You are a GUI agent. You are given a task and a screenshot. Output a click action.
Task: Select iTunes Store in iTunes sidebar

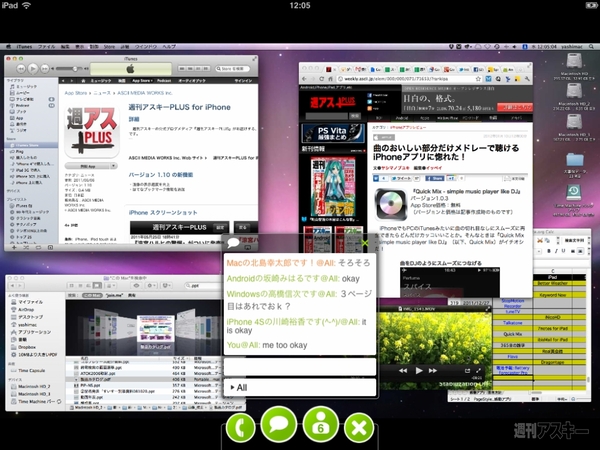tap(30, 145)
